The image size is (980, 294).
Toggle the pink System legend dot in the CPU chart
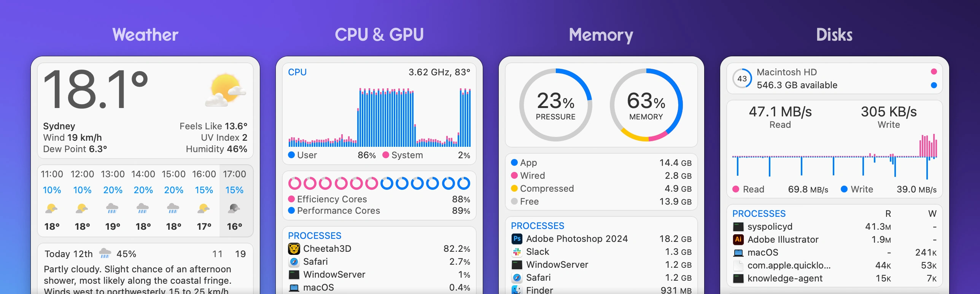click(386, 155)
